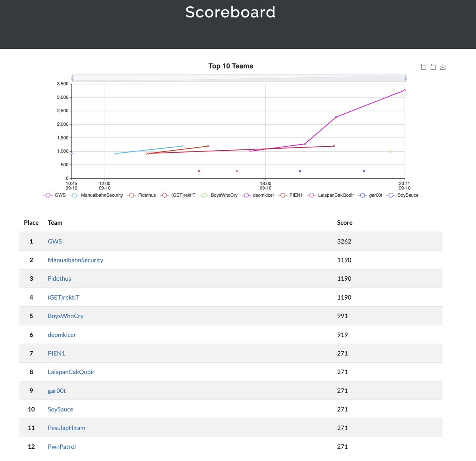Screen dimensions: 476x461
Task: Open the PwnPatrol team page
Action: click(61, 446)
